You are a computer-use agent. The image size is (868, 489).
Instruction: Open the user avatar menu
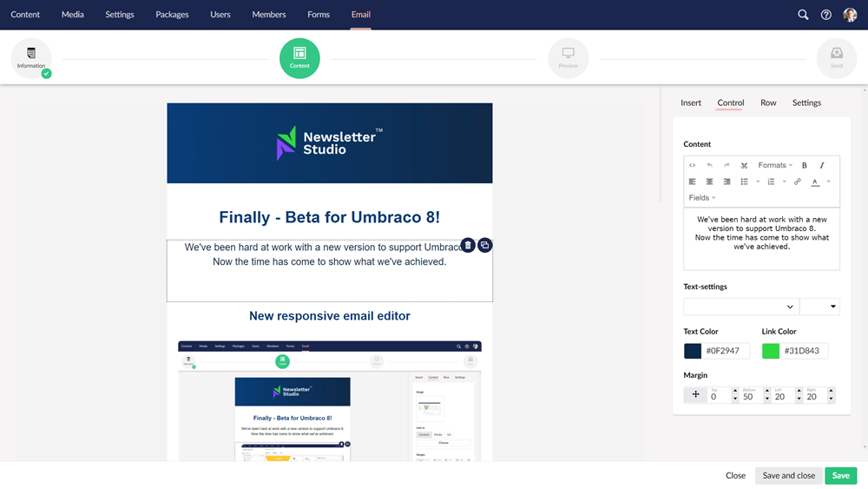850,15
